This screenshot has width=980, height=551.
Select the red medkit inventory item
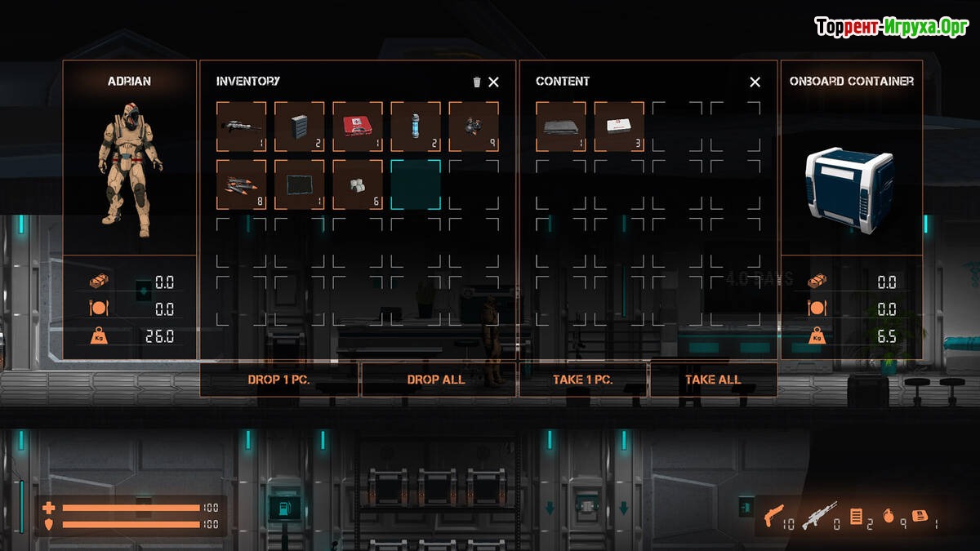[x=357, y=127]
